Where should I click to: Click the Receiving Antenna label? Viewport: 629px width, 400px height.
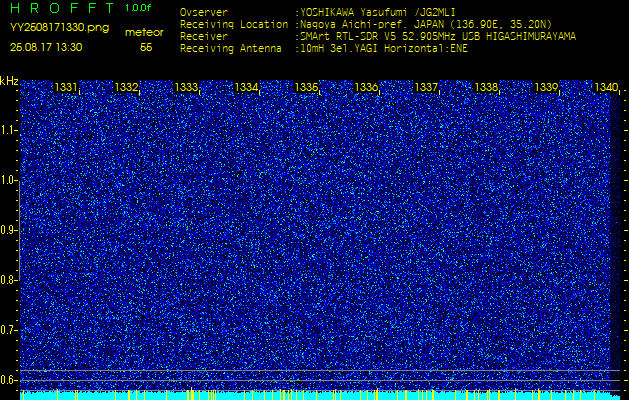(x=231, y=49)
